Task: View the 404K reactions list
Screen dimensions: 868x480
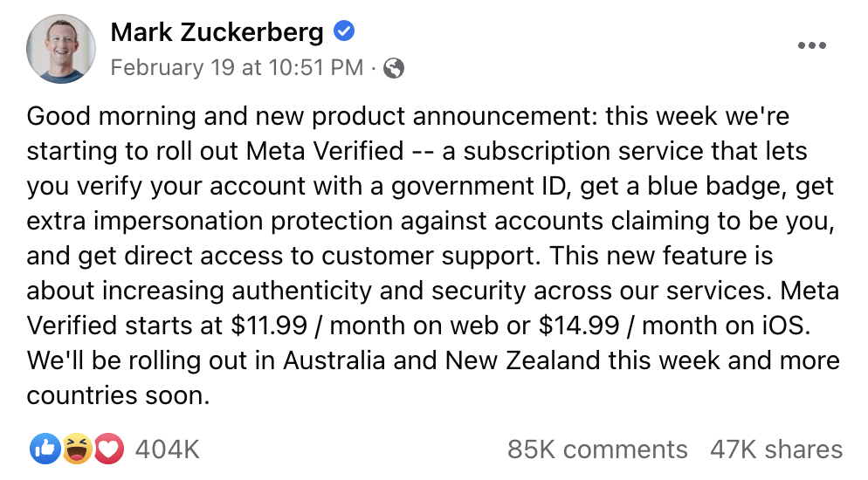Action: 167,449
